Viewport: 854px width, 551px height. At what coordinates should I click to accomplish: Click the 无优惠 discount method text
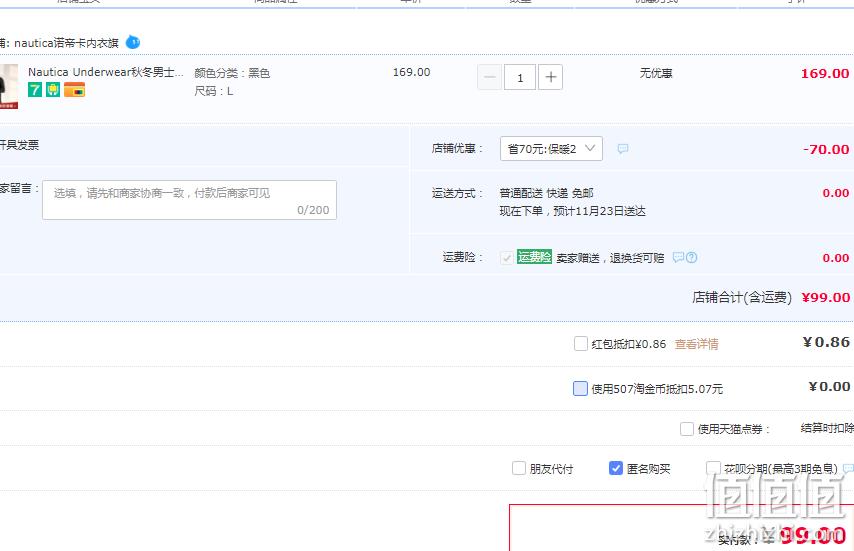pyautogui.click(x=656, y=73)
